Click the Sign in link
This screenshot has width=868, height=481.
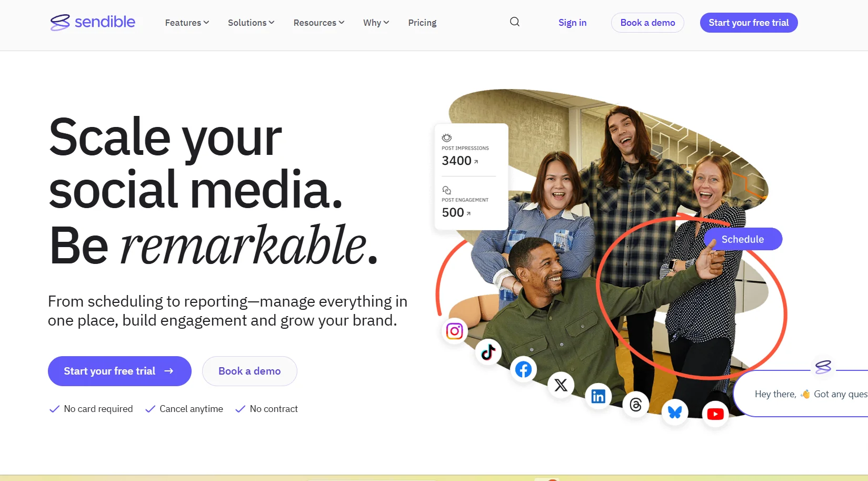(572, 23)
